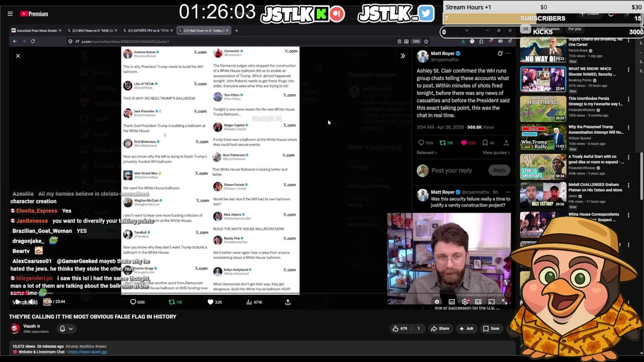This screenshot has height=362, width=644.
Task: Toggle autoplay switch in the player
Action: click(x=437, y=302)
